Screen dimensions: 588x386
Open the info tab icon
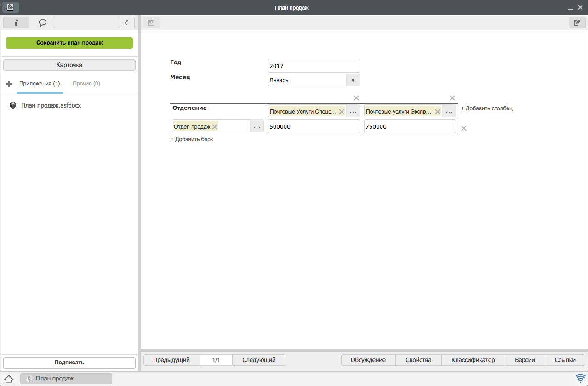[x=16, y=23]
